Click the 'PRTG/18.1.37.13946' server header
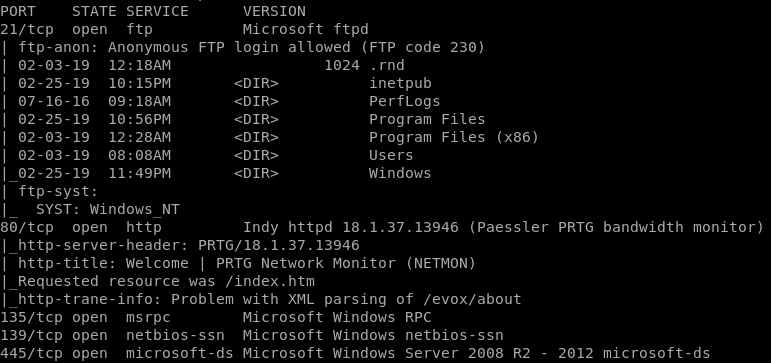Viewport: 771px width, 363px height. coord(279,245)
